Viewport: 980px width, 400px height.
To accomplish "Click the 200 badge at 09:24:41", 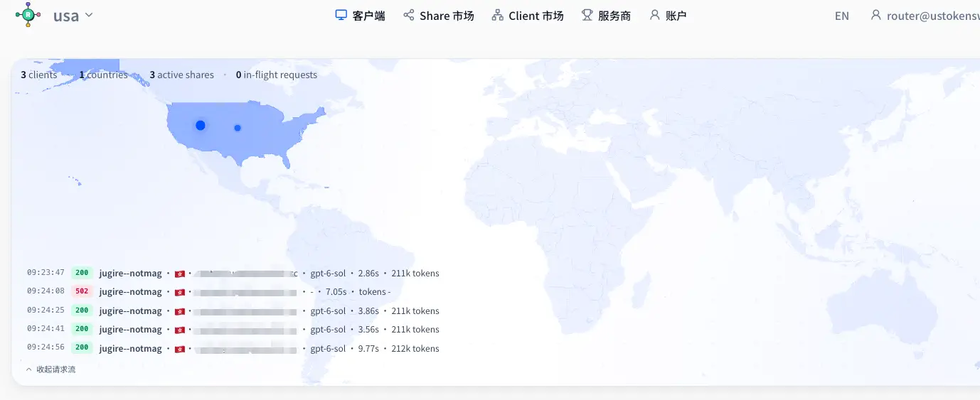I will (x=82, y=329).
